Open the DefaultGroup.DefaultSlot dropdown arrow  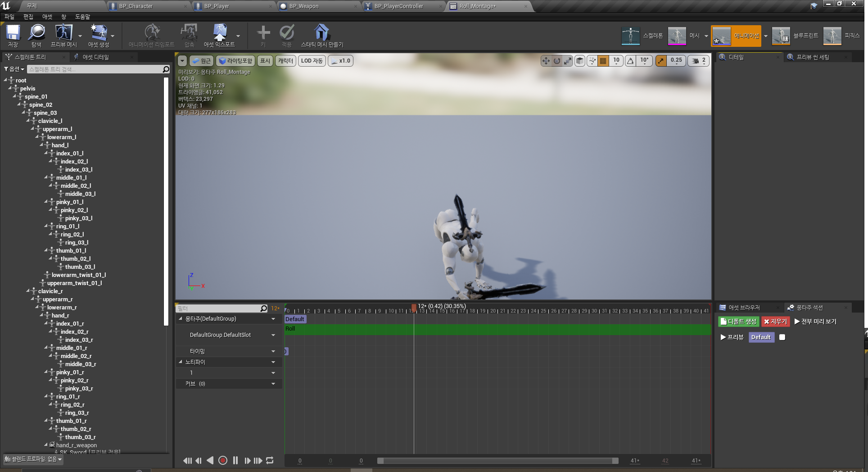tap(273, 335)
